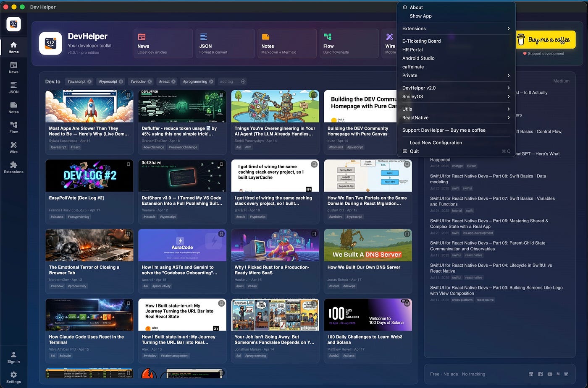Remove the #javascript tag filter

(x=89, y=81)
